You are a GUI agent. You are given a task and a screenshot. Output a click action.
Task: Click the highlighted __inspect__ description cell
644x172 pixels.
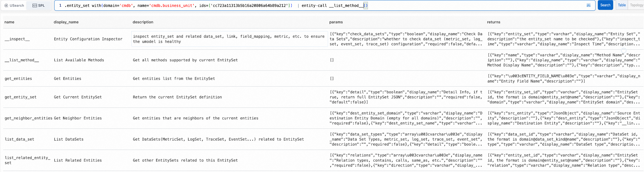pos(230,39)
